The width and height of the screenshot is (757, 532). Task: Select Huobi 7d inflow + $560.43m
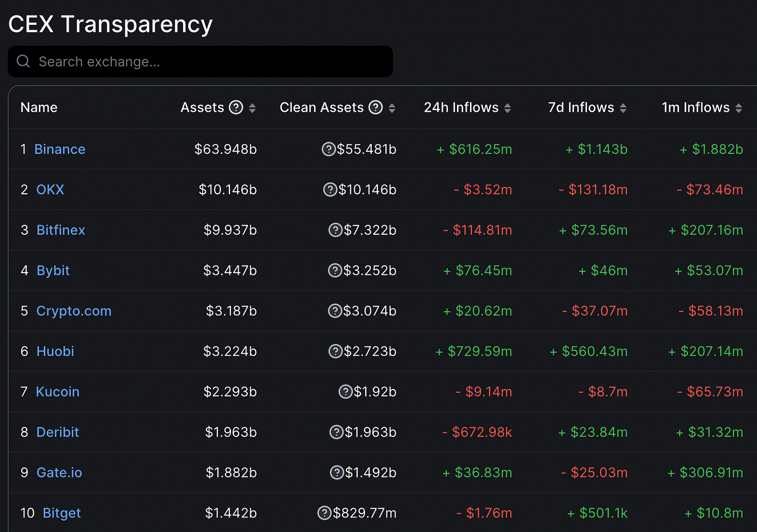pyautogui.click(x=589, y=352)
